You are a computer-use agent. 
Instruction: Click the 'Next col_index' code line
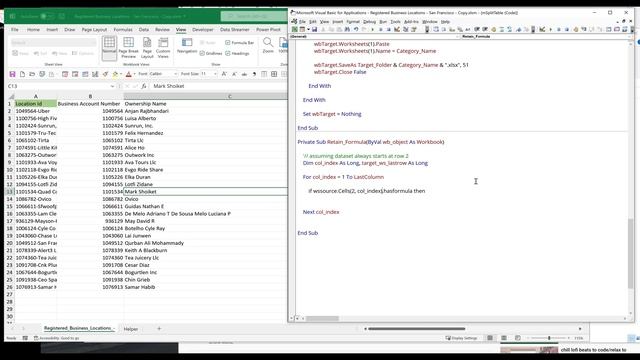pyautogui.click(x=321, y=212)
